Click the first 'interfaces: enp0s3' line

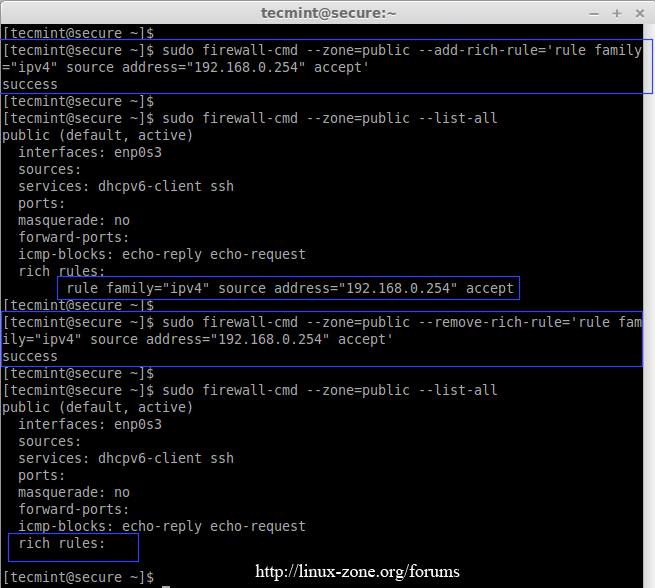point(90,152)
